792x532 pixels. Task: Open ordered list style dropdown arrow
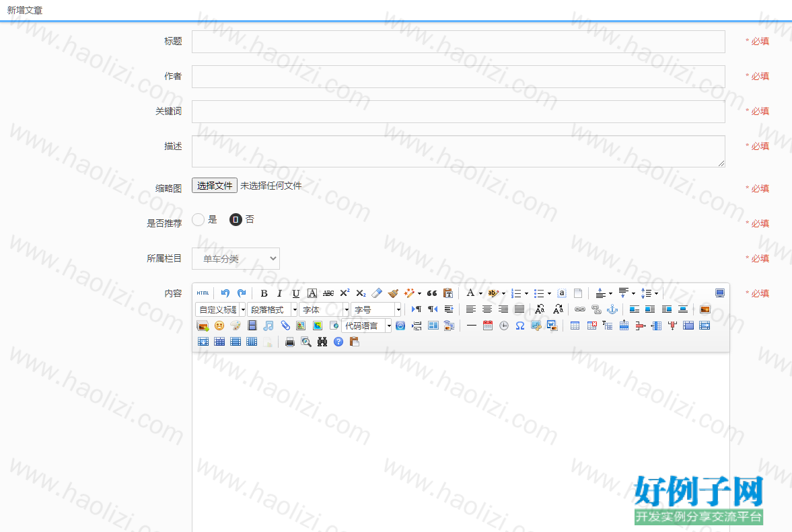(x=526, y=293)
